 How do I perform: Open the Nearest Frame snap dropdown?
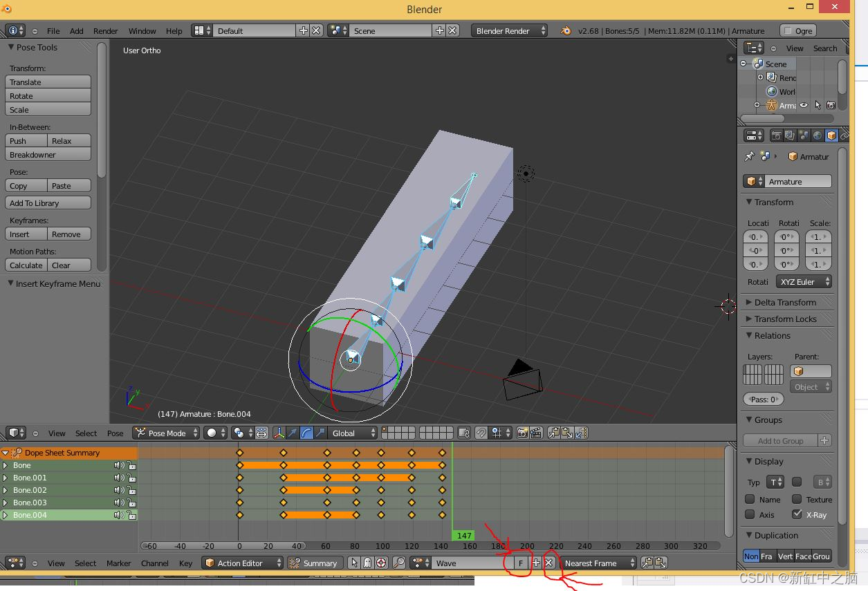(x=598, y=563)
